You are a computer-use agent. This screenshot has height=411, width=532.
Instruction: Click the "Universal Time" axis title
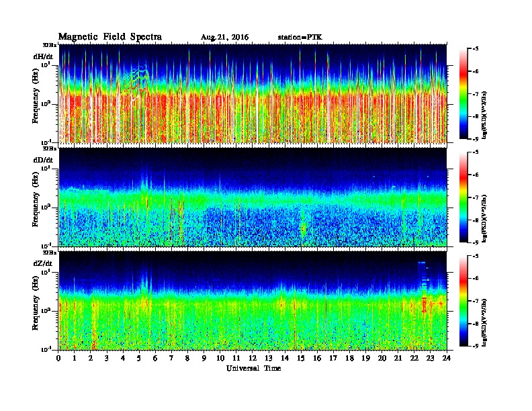[x=253, y=368]
